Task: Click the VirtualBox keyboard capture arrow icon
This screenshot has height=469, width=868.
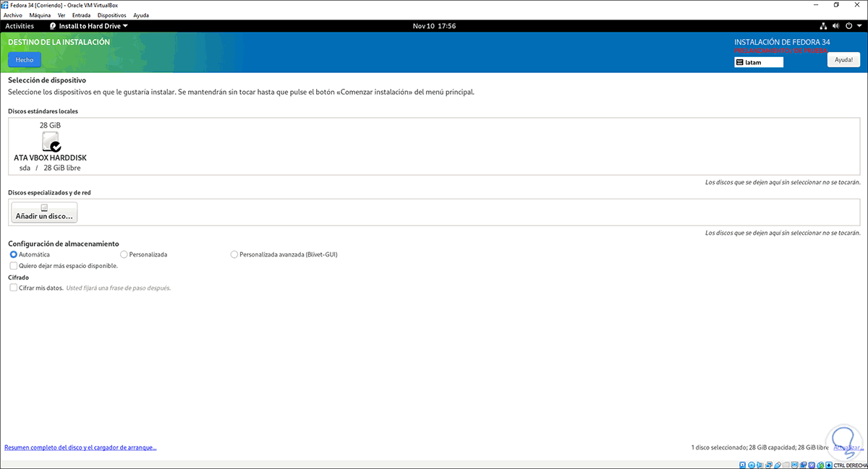Action: coord(829,465)
